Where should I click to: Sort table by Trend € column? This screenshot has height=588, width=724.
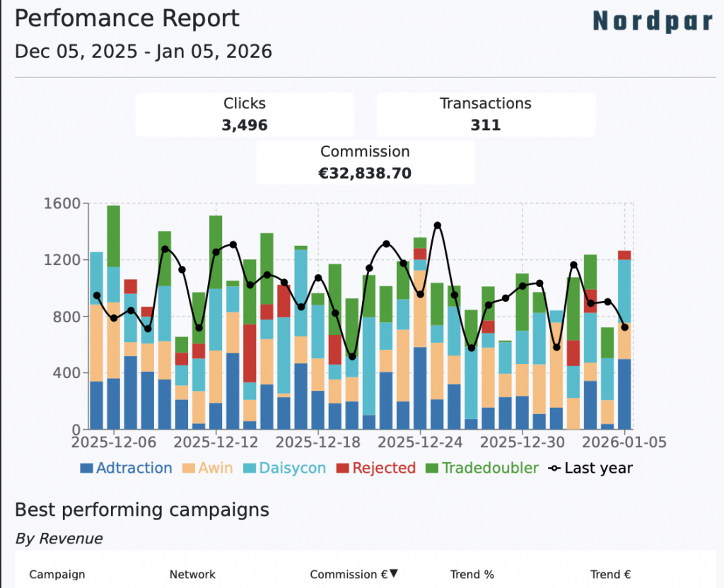point(610,575)
